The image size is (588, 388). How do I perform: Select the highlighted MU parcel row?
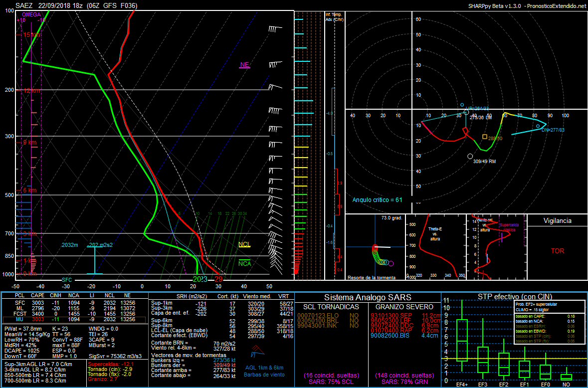coord(74,319)
